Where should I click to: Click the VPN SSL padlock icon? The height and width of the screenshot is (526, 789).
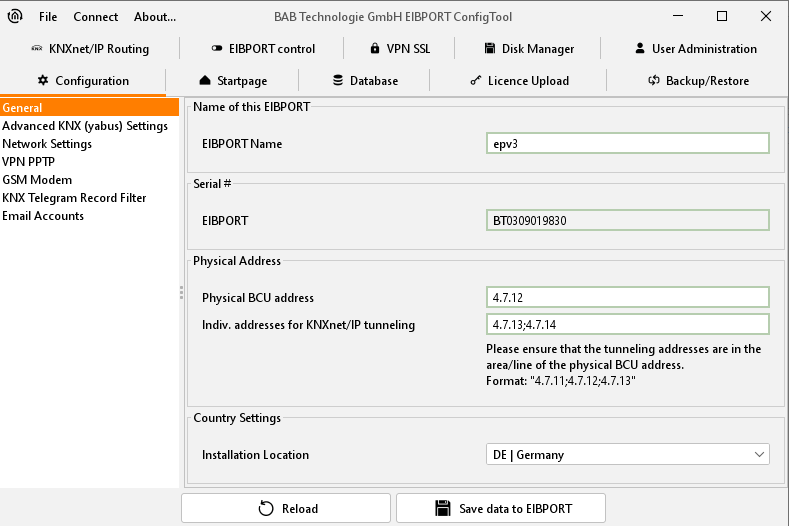click(x=375, y=49)
